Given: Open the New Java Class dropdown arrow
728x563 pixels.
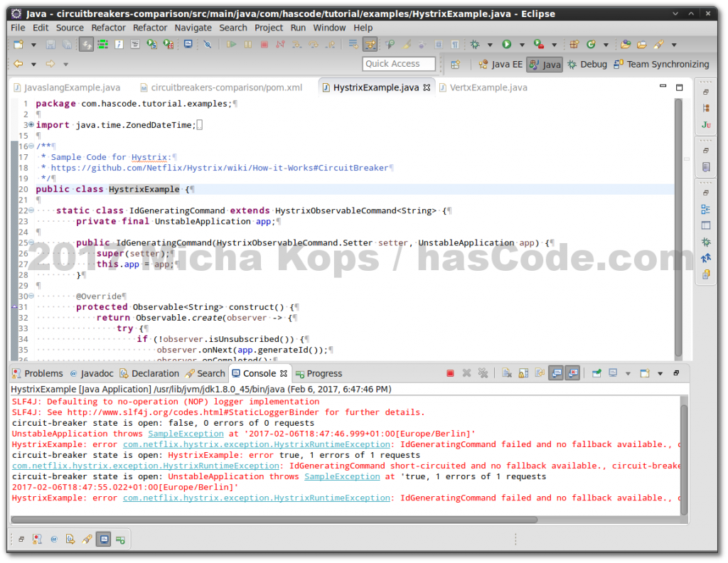Looking at the screenshot, I should pyautogui.click(x=606, y=45).
